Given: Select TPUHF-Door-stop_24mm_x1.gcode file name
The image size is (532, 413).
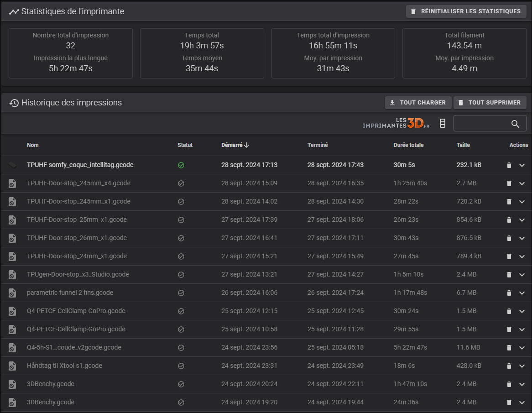Looking at the screenshot, I should tap(77, 256).
